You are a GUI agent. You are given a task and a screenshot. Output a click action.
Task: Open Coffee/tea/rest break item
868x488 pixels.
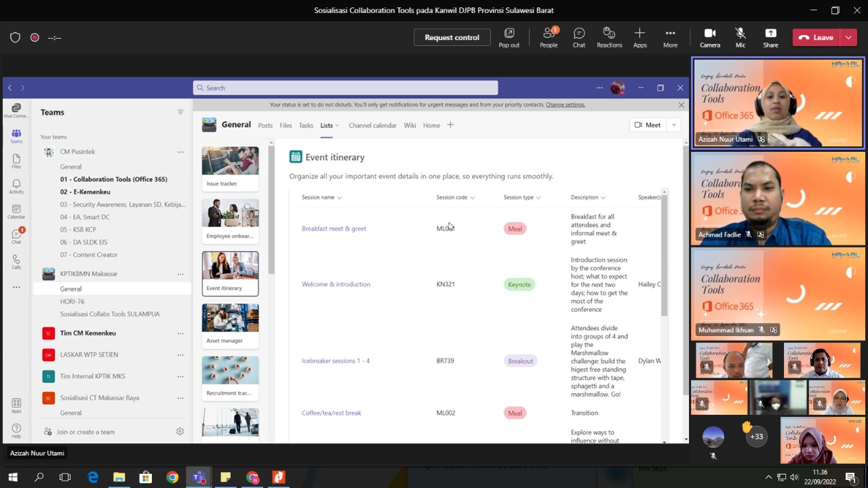point(331,413)
